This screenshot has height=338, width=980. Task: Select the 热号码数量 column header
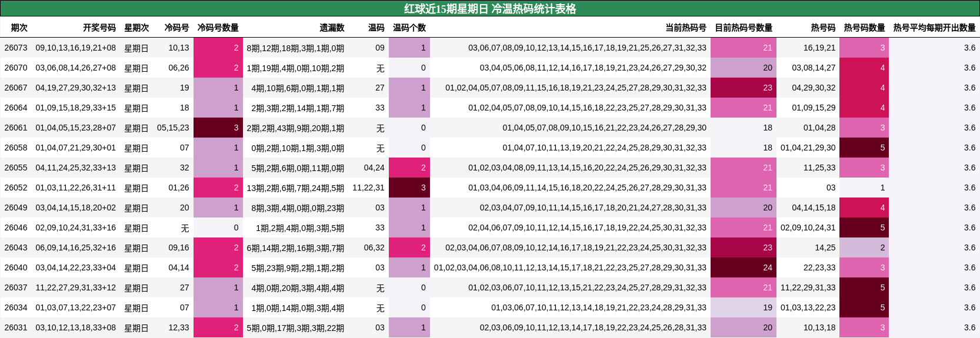click(865, 28)
